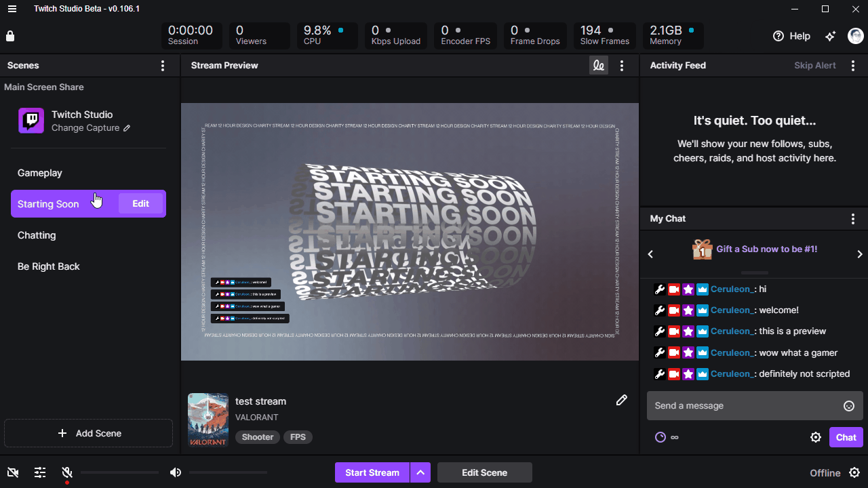Viewport: 868px width, 488px height.
Task: Click the FPS tag
Action: point(298,437)
